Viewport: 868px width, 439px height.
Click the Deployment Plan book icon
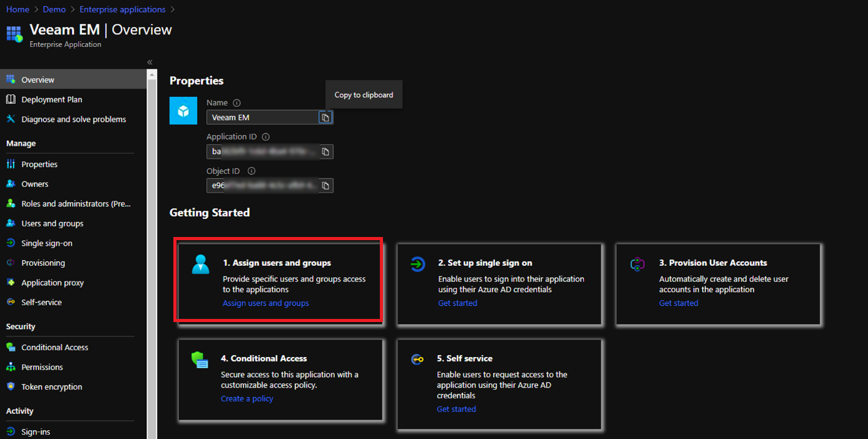tap(11, 99)
